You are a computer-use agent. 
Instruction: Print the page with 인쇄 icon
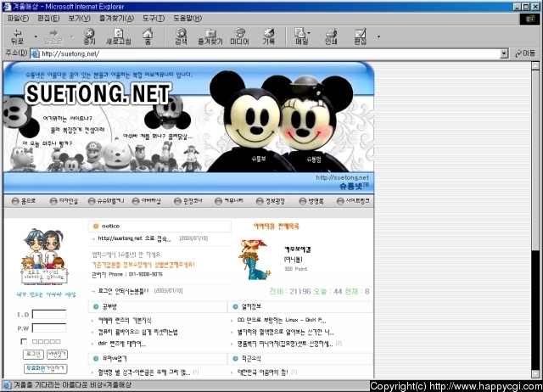pos(331,36)
